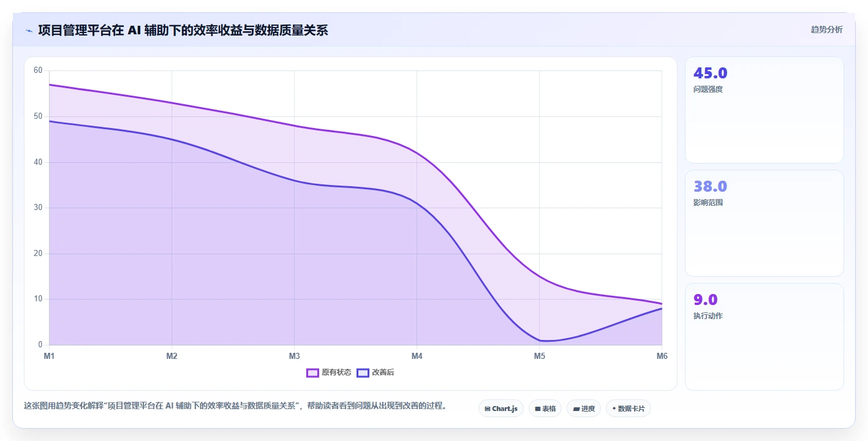Toggle the 改善后 legend swatch

(x=363, y=373)
